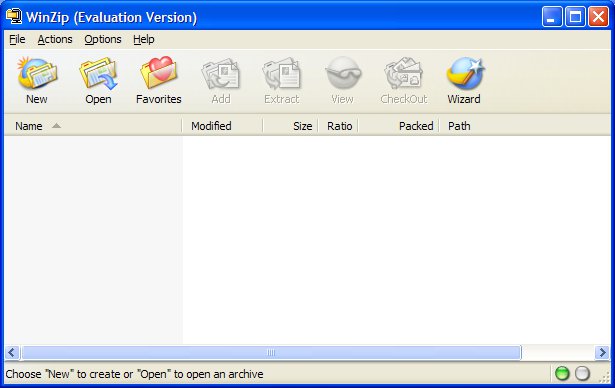Open the Options menu
The width and height of the screenshot is (615, 388).
click(103, 39)
